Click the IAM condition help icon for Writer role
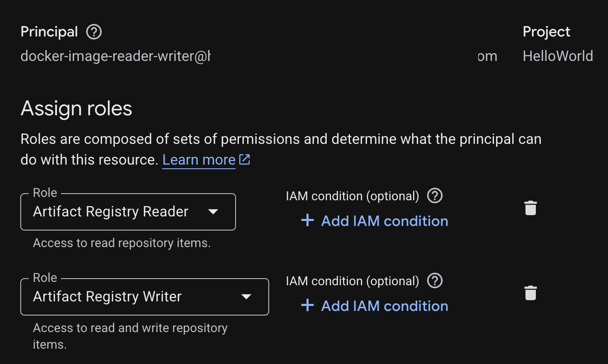608x364 pixels. coord(435,281)
